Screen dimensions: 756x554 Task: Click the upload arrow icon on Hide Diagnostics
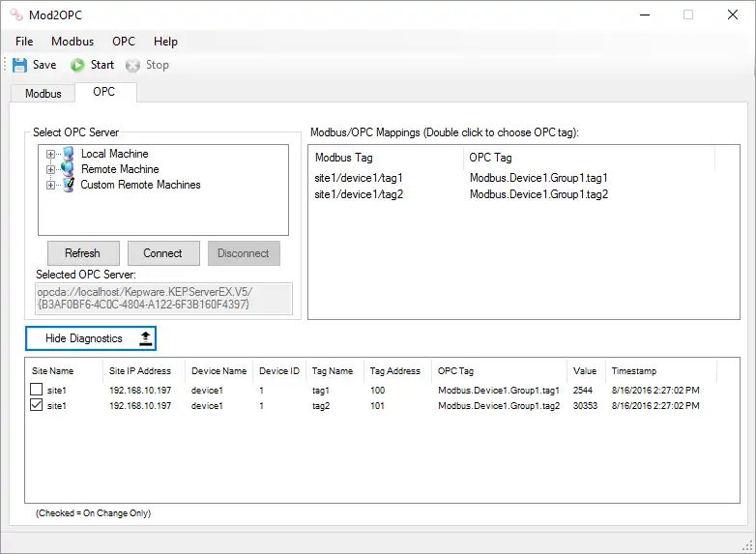tap(146, 338)
